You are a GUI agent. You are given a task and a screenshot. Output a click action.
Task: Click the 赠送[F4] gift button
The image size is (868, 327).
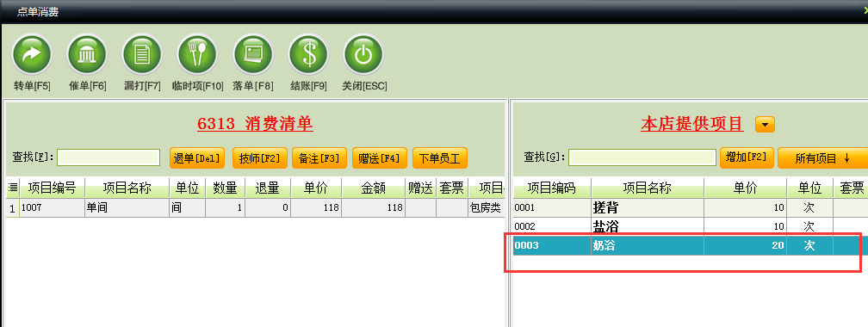tap(379, 158)
